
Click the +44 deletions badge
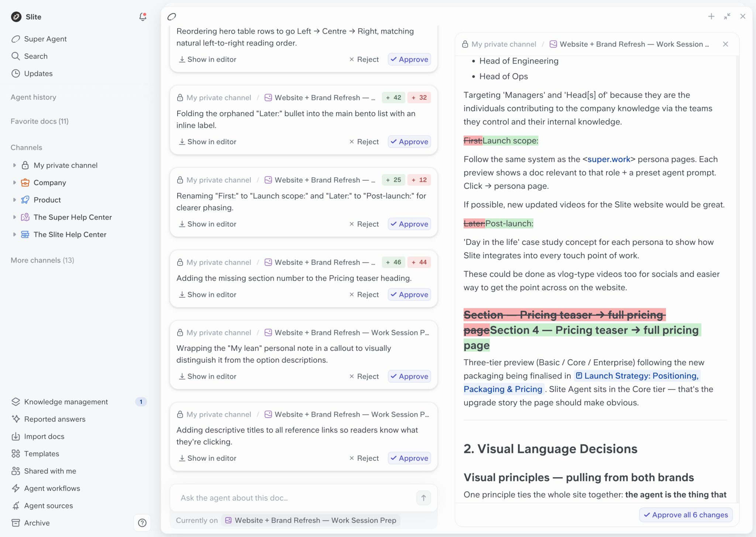tap(419, 262)
